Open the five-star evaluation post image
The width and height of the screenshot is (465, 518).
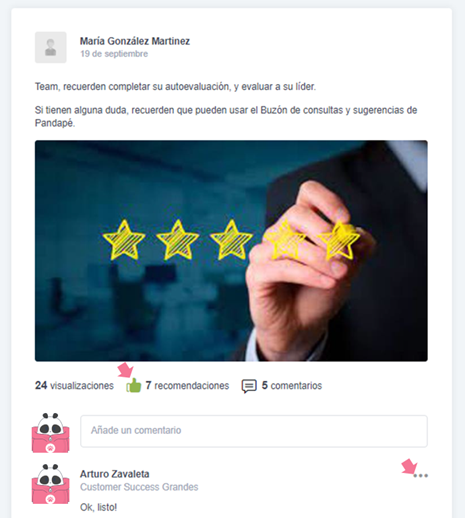coord(231,251)
